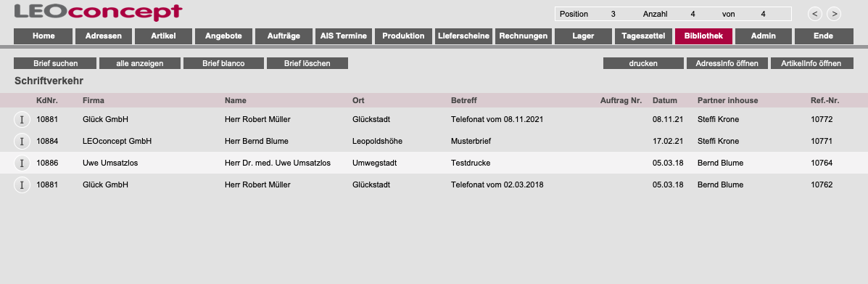Click ArtikelInfo öffnen button
This screenshot has width=868, height=284.
point(811,63)
